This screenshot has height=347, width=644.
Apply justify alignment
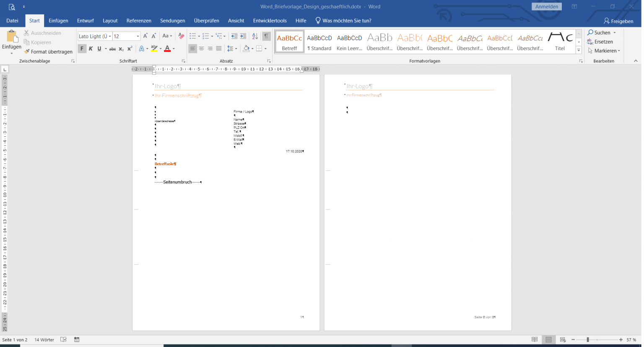click(218, 48)
